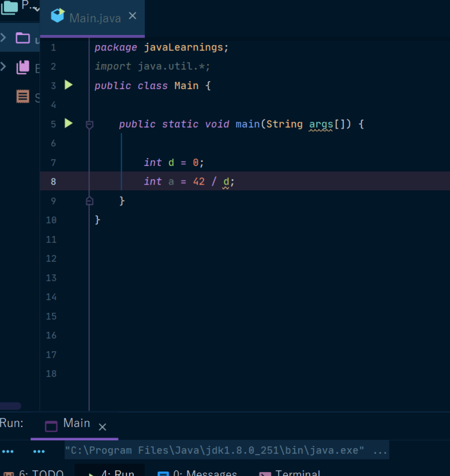Select the Main run configuration tab
The image size is (450, 476).
[x=75, y=425]
